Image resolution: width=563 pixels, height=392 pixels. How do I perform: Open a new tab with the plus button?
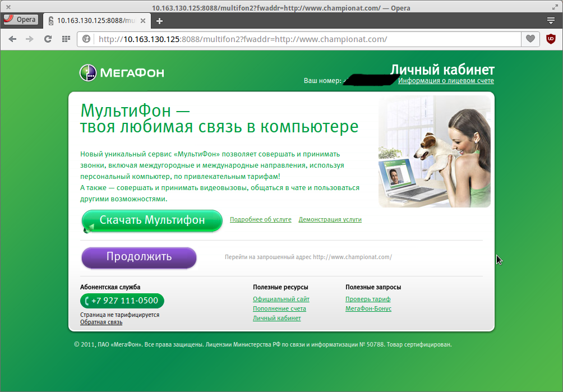tap(159, 21)
